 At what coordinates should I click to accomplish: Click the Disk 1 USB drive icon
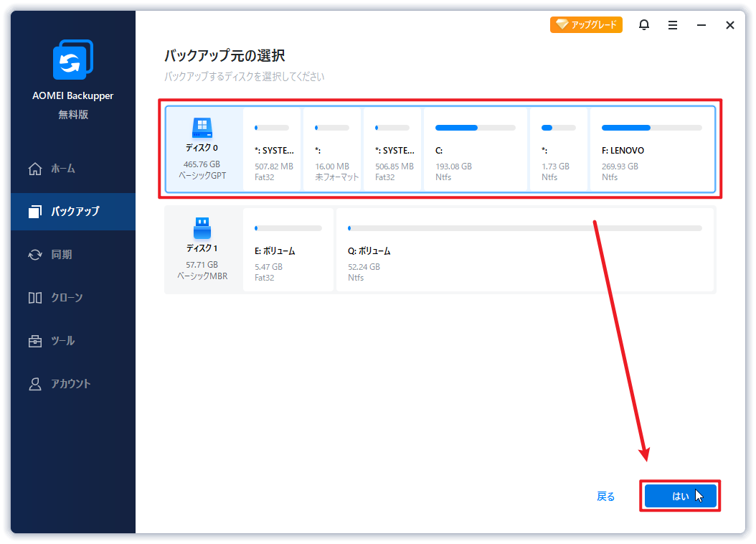tap(202, 228)
